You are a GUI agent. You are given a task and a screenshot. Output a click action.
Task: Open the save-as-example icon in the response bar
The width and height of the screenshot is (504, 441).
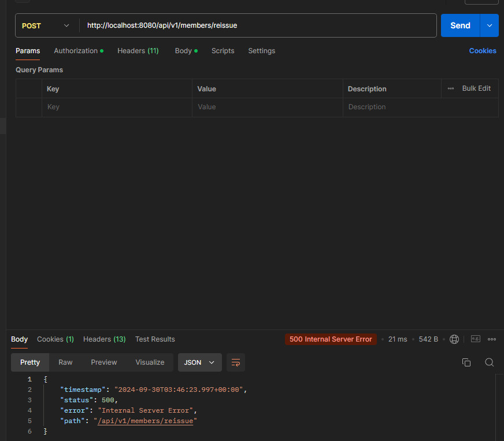[x=476, y=339]
